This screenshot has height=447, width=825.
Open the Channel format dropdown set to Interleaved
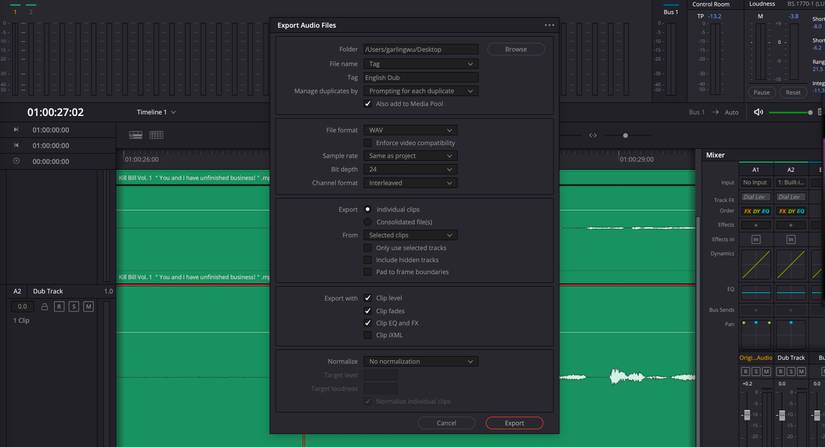(410, 183)
